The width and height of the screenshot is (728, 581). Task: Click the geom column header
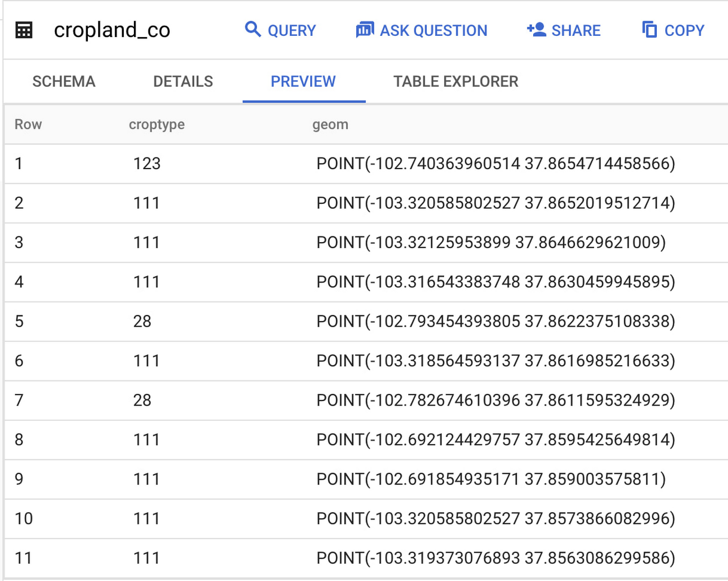pyautogui.click(x=330, y=124)
